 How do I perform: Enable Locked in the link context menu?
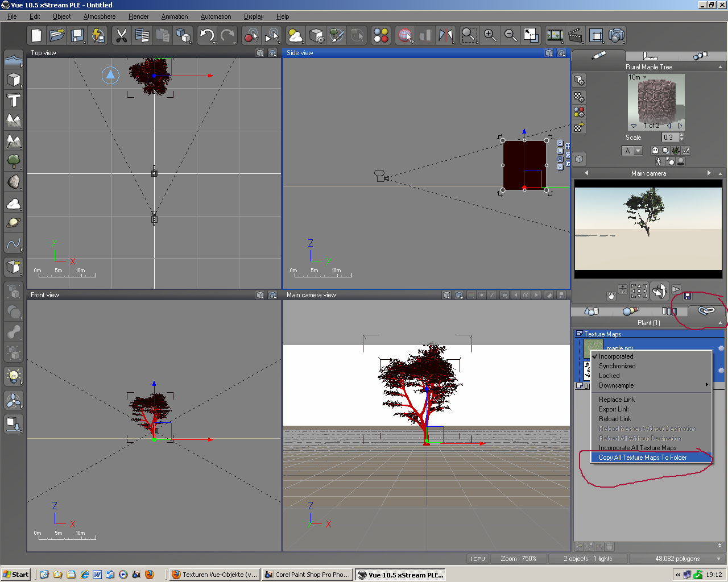click(x=609, y=376)
